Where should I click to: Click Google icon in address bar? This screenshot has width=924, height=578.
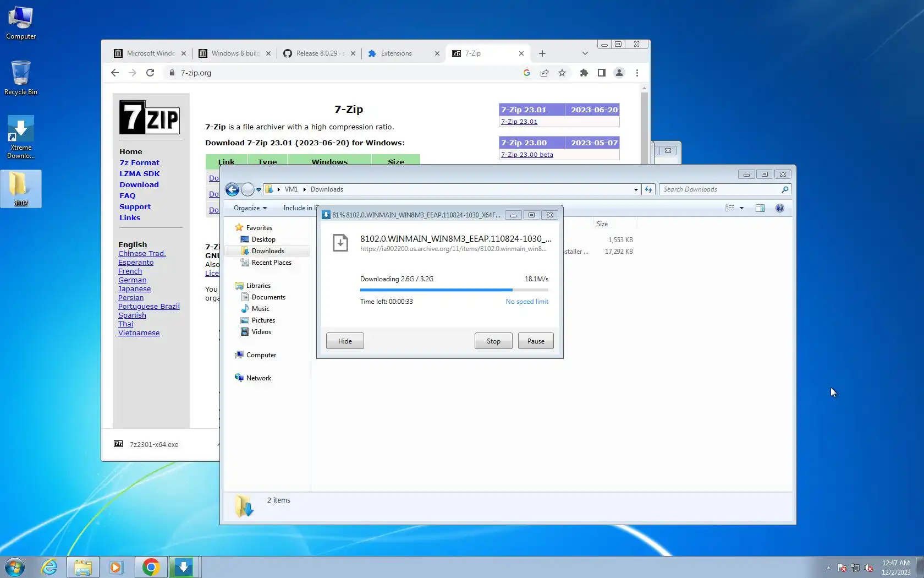coord(527,73)
